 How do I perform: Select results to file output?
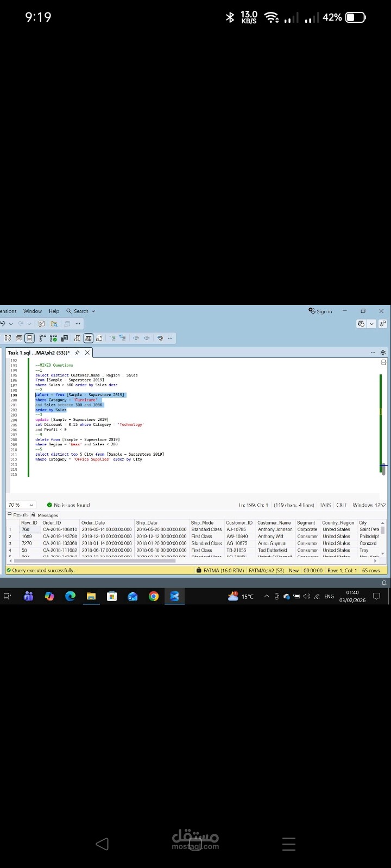99,338
